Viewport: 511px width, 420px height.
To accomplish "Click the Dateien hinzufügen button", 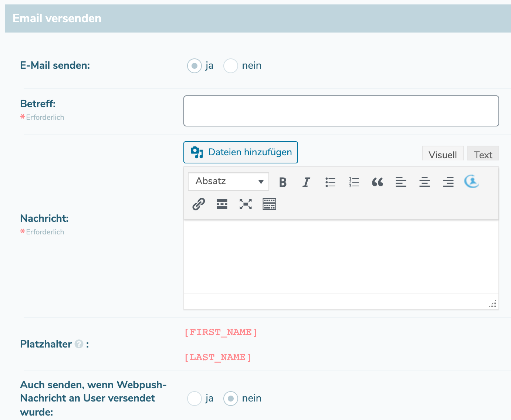I will coord(241,152).
